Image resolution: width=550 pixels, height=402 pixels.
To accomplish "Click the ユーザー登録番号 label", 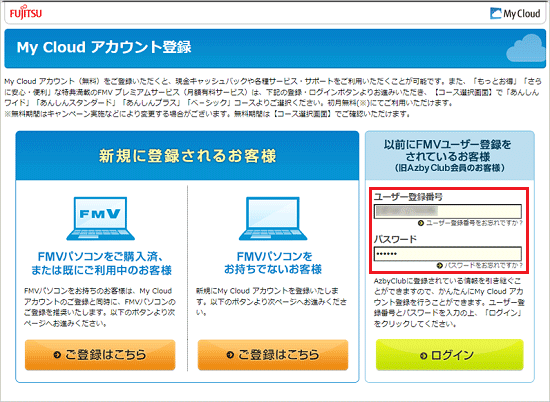I will (408, 197).
